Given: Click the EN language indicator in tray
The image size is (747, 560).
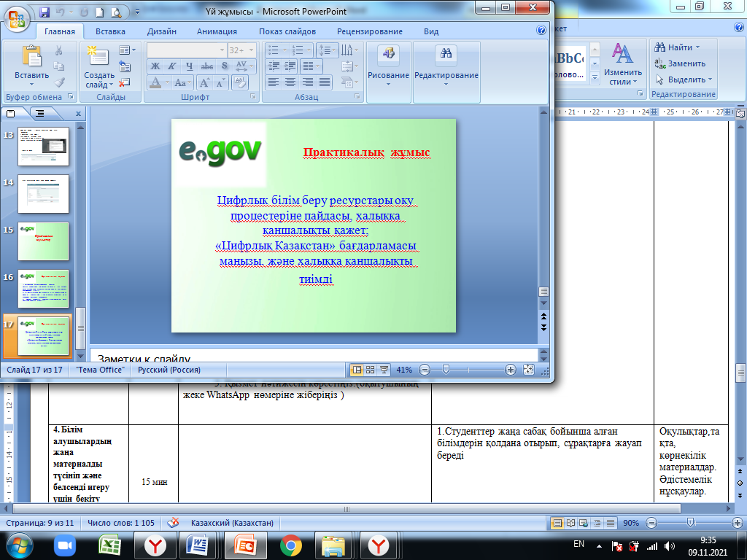Looking at the screenshot, I should point(578,544).
